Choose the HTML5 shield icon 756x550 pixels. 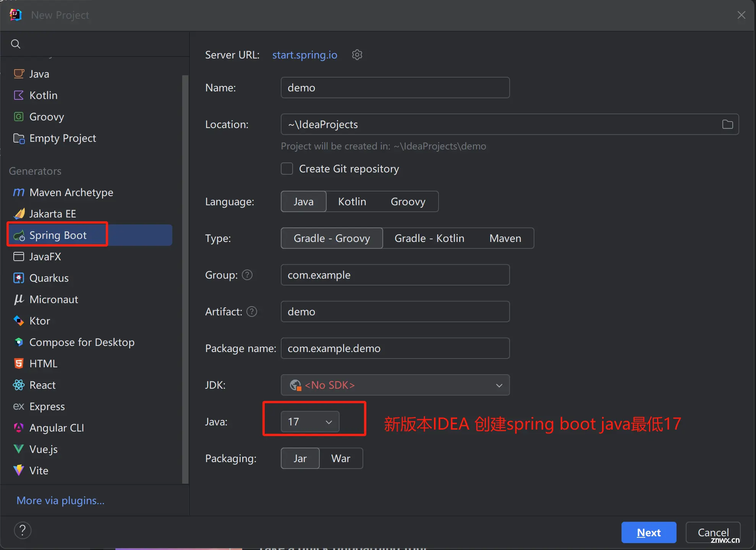19,363
